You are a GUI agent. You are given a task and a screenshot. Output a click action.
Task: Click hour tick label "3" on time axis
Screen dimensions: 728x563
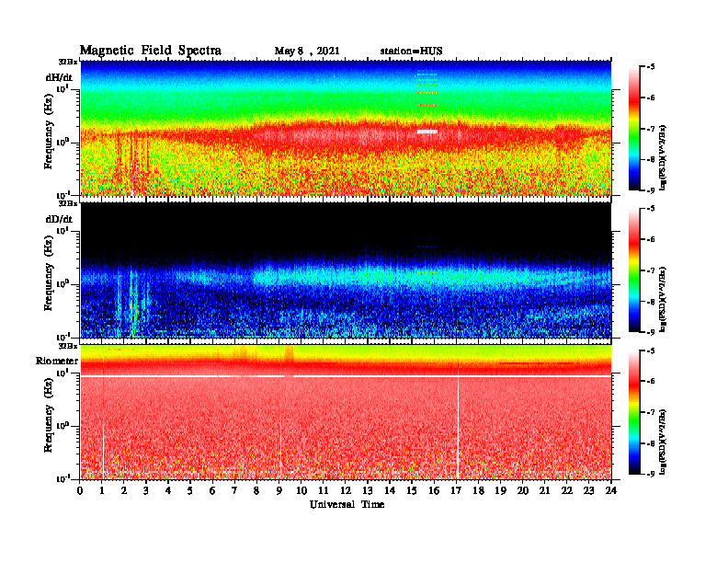[x=146, y=491]
